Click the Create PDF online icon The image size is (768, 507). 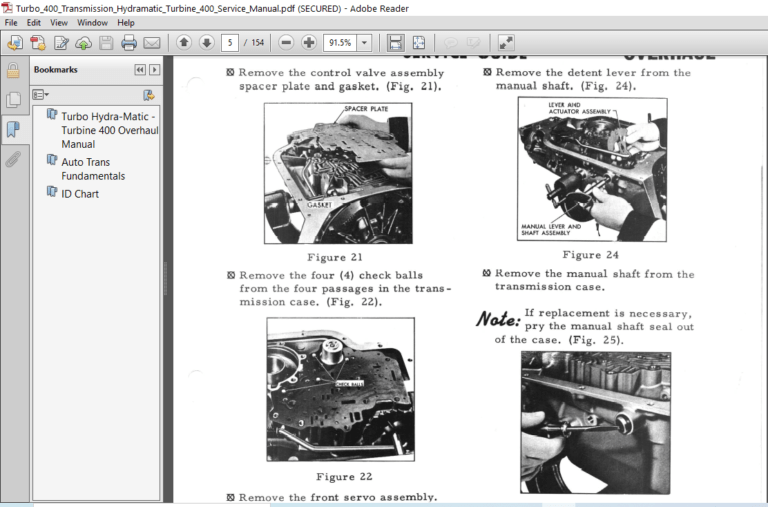click(x=15, y=43)
